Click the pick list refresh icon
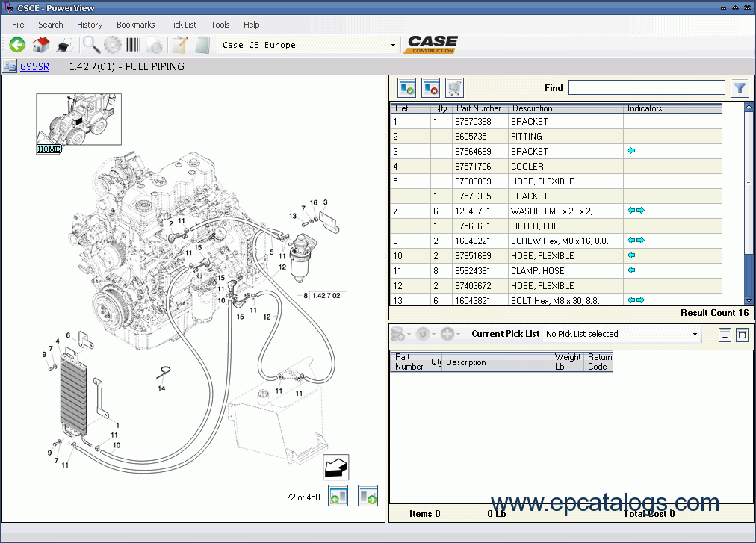The width and height of the screenshot is (756, 543). (x=423, y=334)
